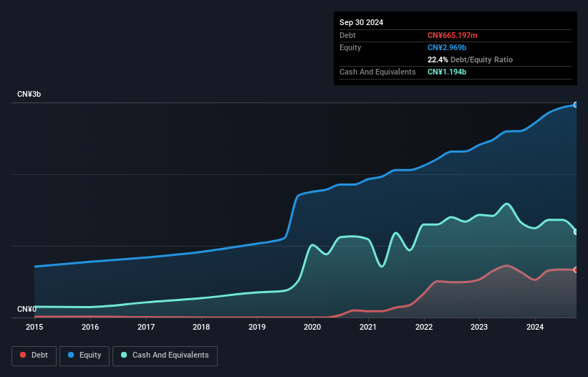Click the cash value CN¥1.194b

(x=447, y=72)
